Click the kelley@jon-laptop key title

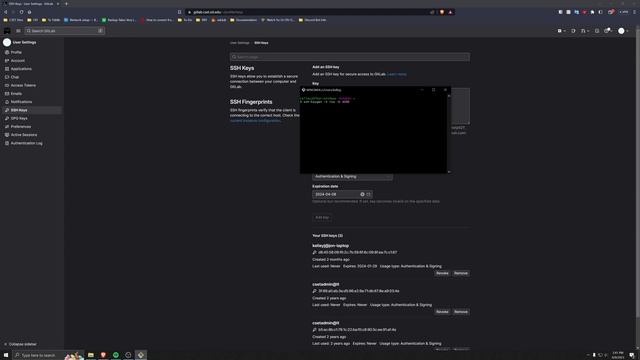(x=331, y=246)
